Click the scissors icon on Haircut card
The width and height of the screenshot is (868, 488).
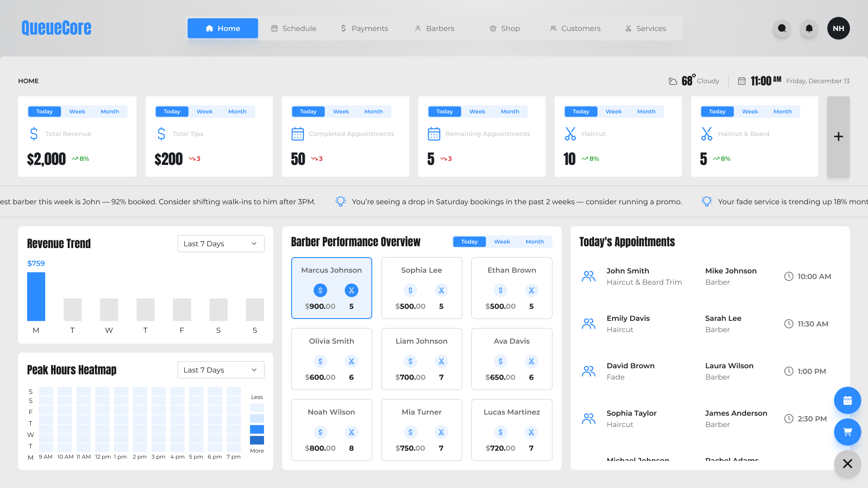click(570, 133)
